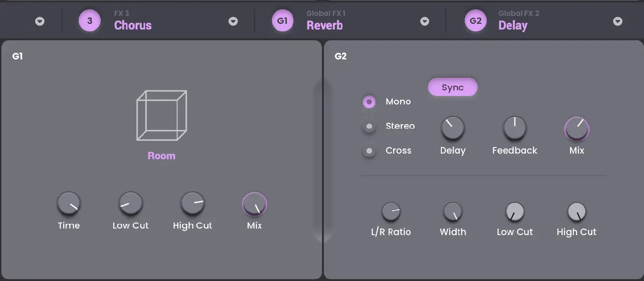This screenshot has height=281, width=644.
Task: Click the delay Mix knob
Action: (577, 129)
